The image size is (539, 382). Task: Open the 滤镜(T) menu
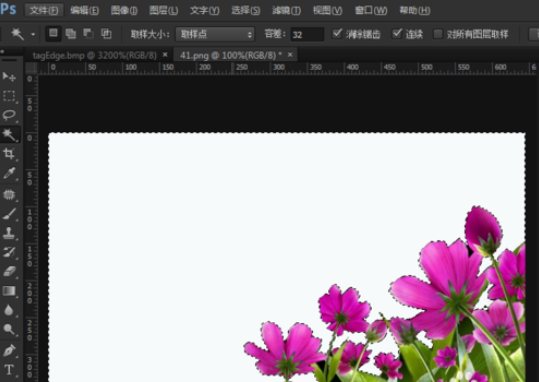pyautogui.click(x=286, y=10)
